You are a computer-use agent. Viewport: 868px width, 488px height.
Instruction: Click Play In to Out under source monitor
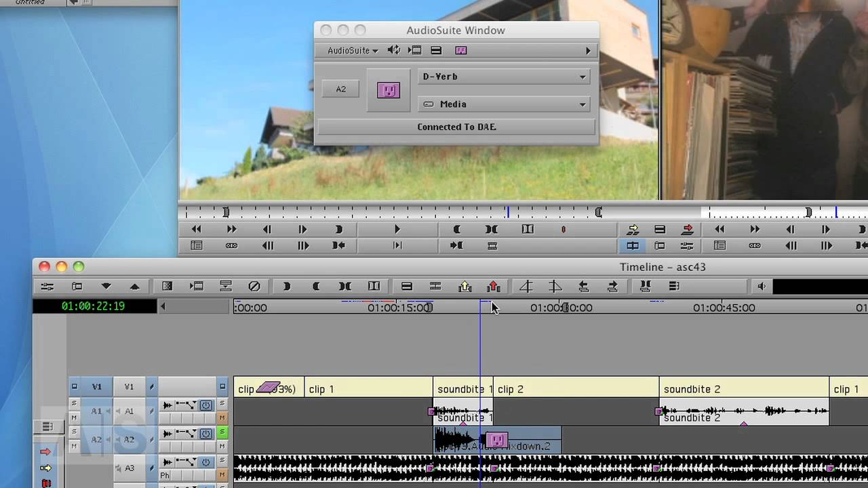click(397, 246)
